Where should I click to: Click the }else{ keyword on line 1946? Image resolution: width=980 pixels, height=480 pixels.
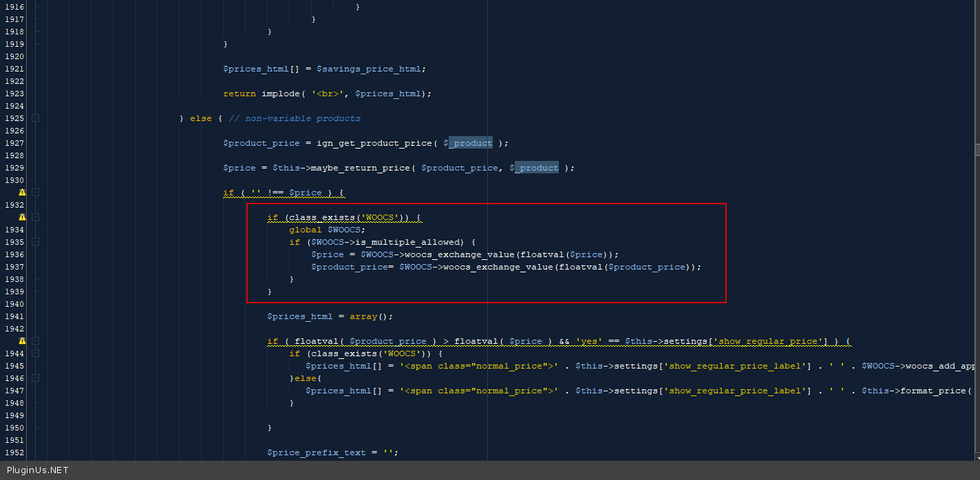(x=306, y=378)
